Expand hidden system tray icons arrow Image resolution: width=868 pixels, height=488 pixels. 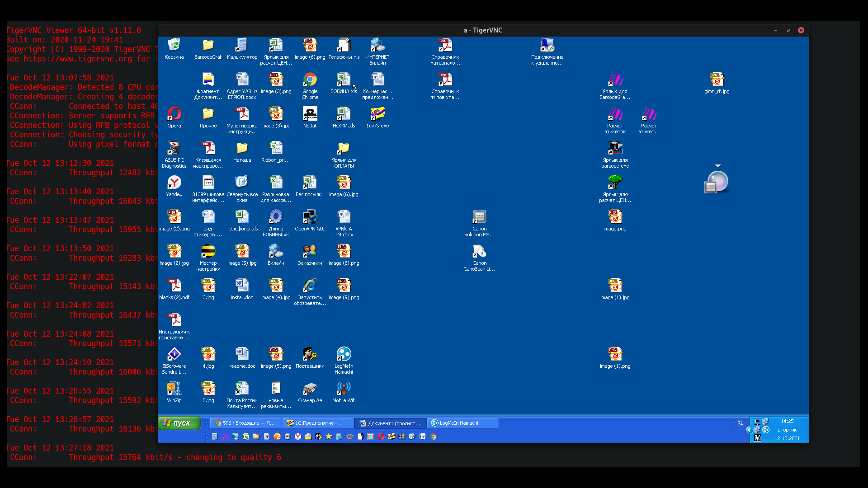[x=749, y=430]
